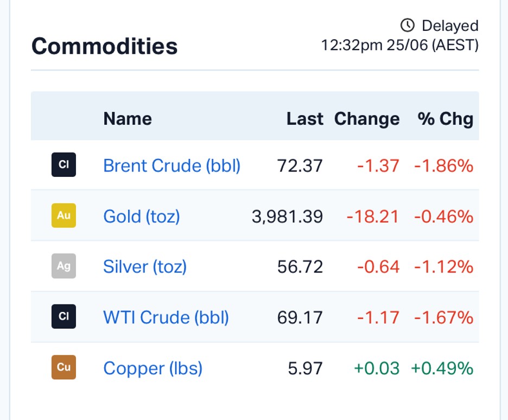The height and width of the screenshot is (420, 508).
Task: Click the Change column header
Action: point(367,119)
